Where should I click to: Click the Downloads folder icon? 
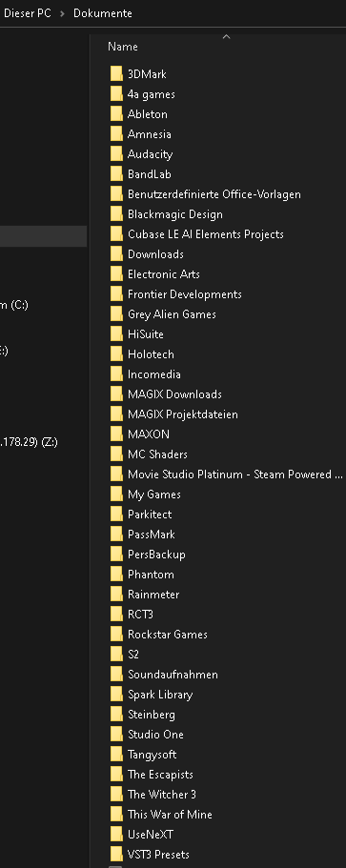pyautogui.click(x=116, y=254)
